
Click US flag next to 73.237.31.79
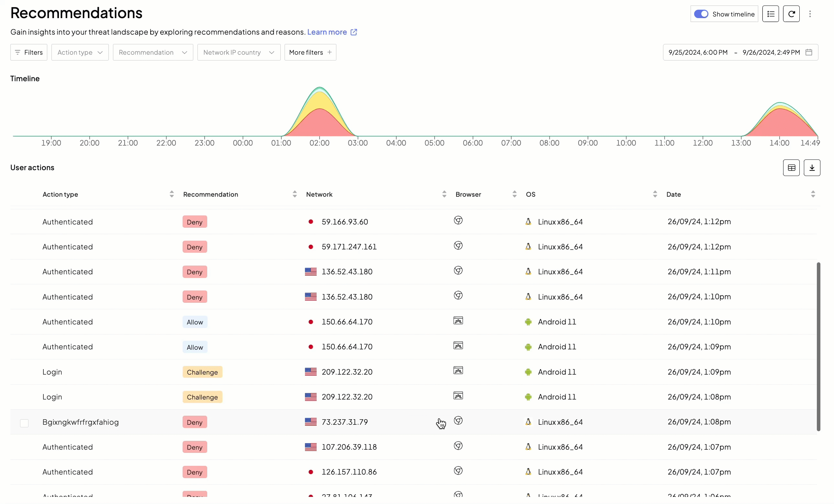pyautogui.click(x=310, y=422)
